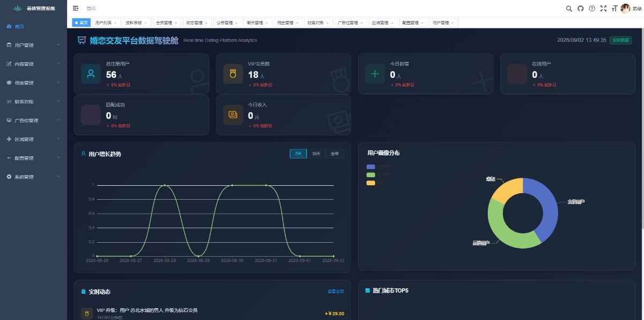Screen dimensions: 644x320
Task: Switch to the 用户列表 tab
Action: click(x=106, y=23)
